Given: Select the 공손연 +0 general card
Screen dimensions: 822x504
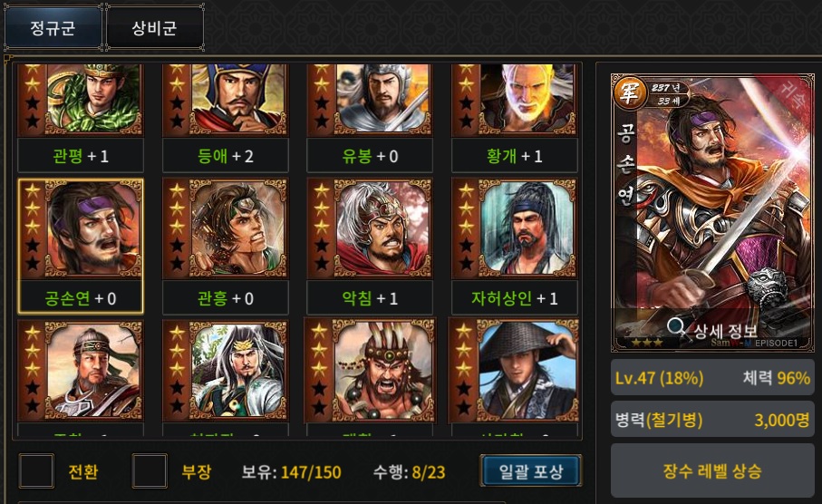Looking at the screenshot, I should coord(81,246).
